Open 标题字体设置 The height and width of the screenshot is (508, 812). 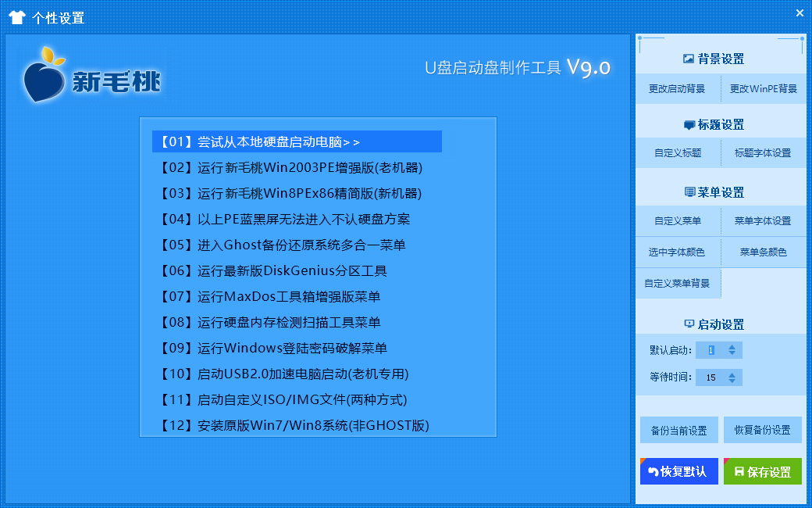click(x=764, y=153)
